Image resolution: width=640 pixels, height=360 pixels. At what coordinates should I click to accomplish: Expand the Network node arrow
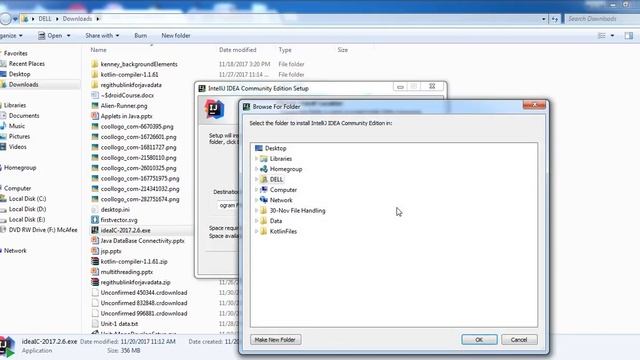(256, 200)
